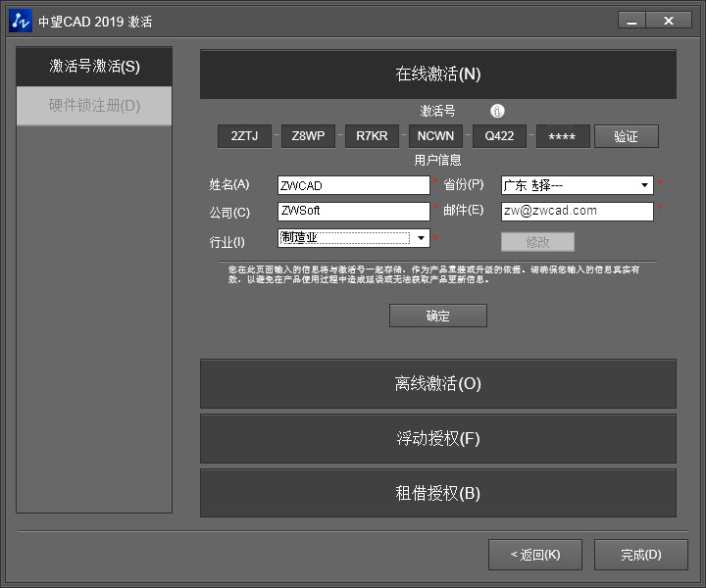
Task: Select the 硬件锁注册(D) tab
Action: (x=94, y=105)
